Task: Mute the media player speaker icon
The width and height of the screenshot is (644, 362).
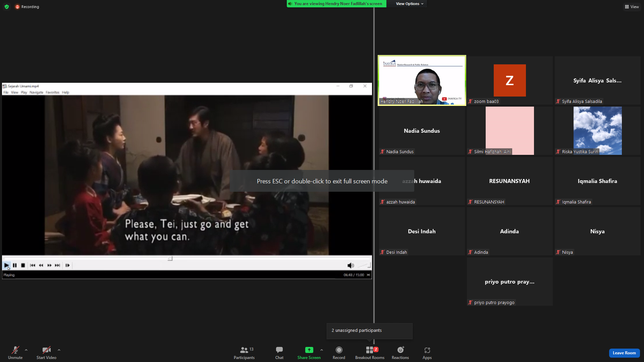Action: (351, 265)
